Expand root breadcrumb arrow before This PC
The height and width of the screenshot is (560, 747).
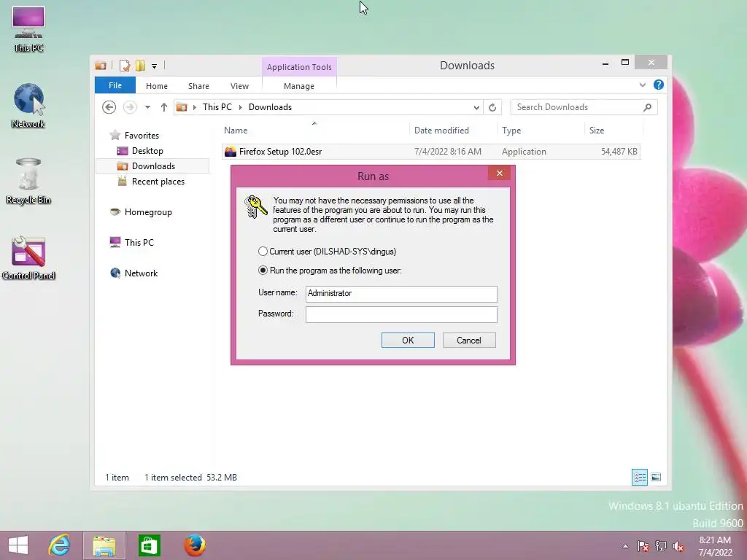tap(194, 108)
